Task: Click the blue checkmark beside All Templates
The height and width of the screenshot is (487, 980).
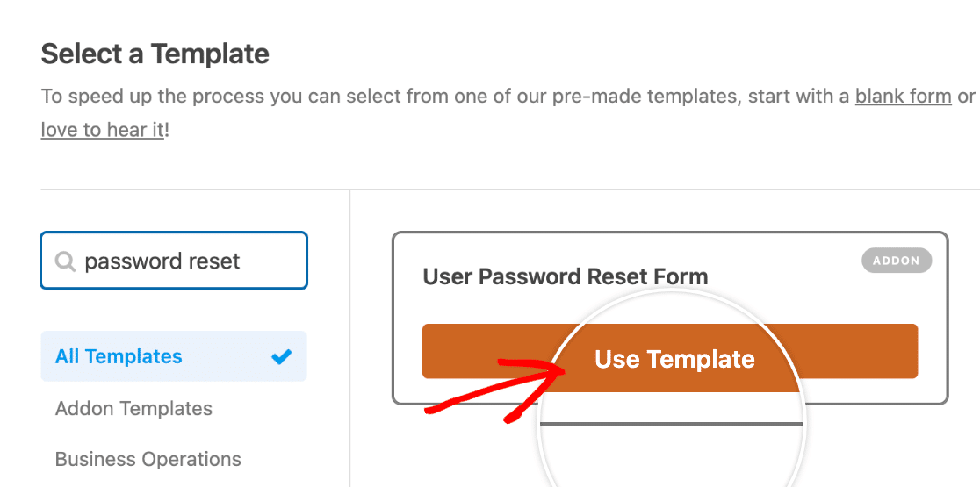Action: (281, 356)
